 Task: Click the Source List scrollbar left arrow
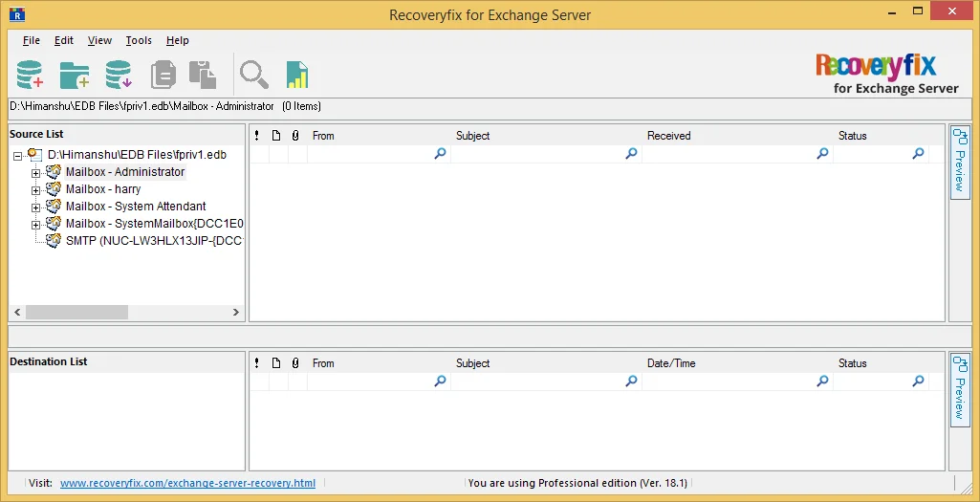[17, 312]
